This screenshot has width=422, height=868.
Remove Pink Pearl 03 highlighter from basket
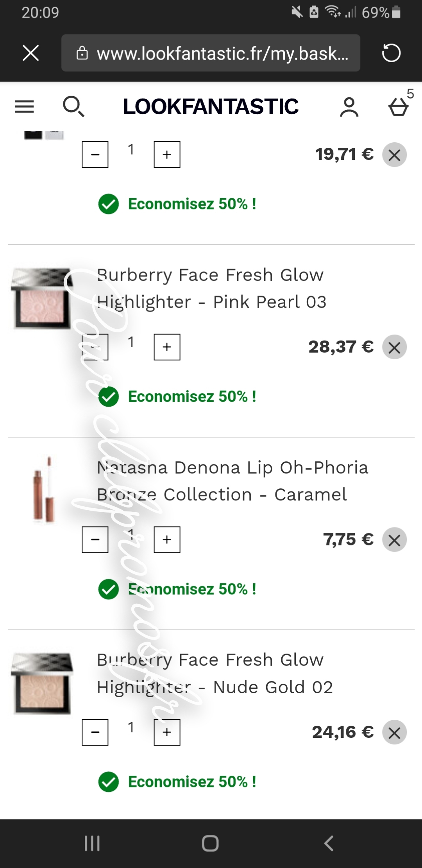394,347
